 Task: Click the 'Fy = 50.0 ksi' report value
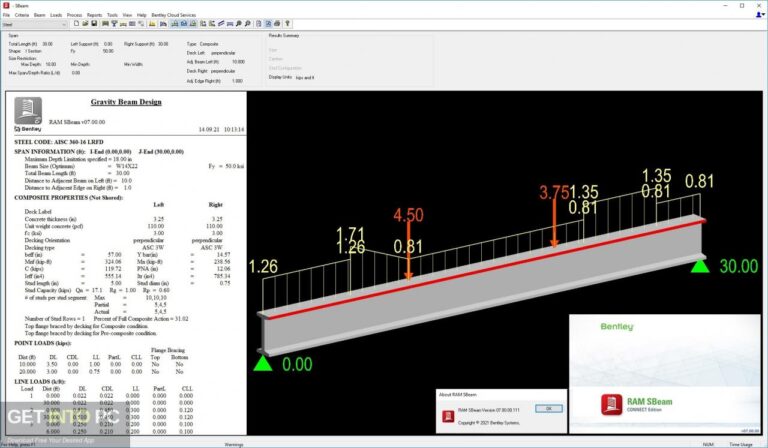tap(226, 166)
